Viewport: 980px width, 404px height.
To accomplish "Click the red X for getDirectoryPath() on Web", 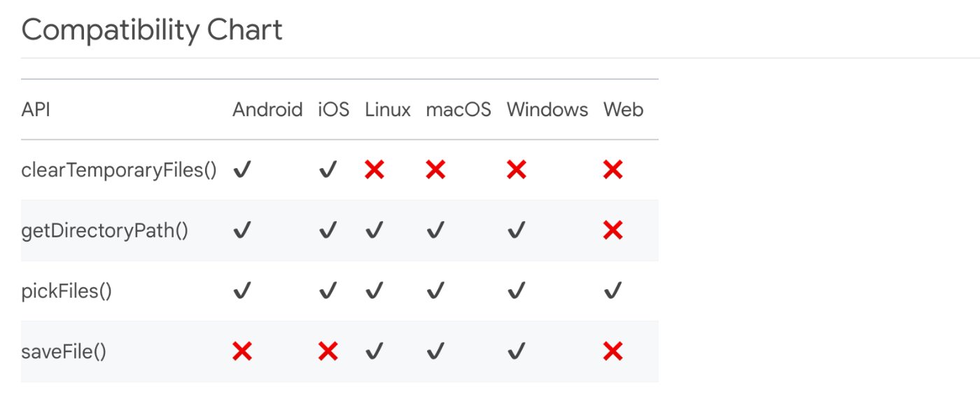I will (612, 230).
